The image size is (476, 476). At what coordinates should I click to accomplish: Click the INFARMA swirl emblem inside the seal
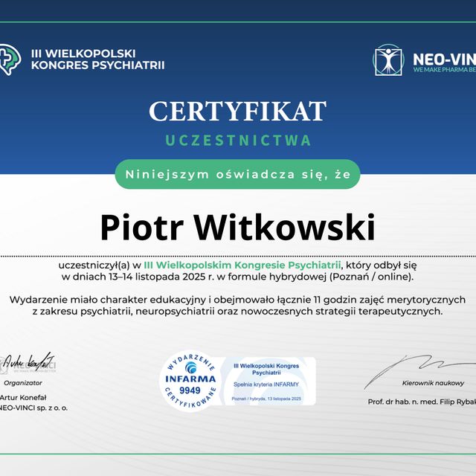(190, 368)
